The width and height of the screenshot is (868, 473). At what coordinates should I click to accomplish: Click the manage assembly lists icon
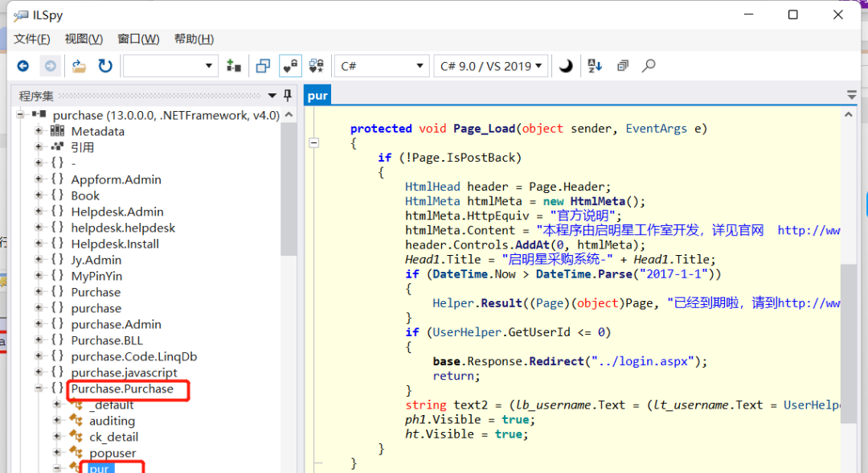234,66
